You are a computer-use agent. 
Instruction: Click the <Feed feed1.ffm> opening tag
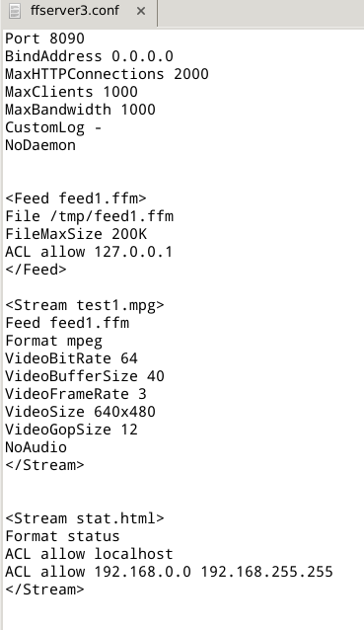click(x=76, y=198)
